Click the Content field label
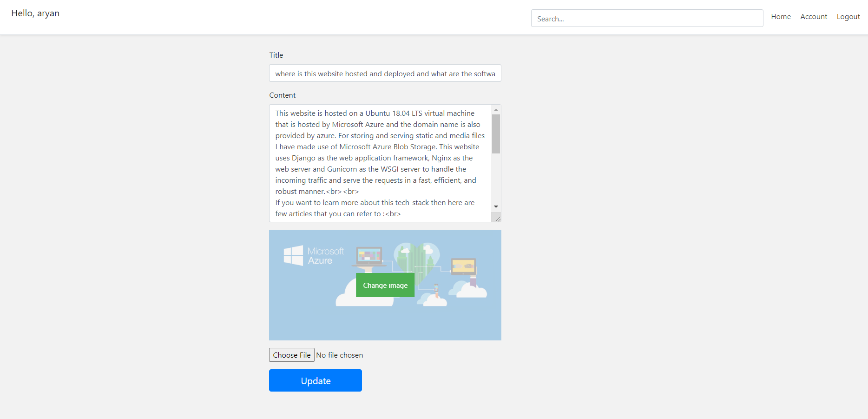The height and width of the screenshot is (419, 868). 282,95
